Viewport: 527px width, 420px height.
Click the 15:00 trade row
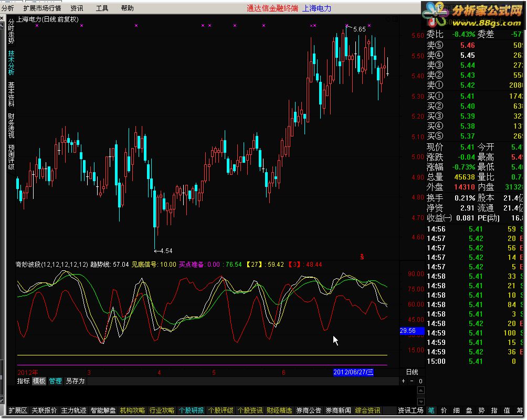tap(475, 362)
